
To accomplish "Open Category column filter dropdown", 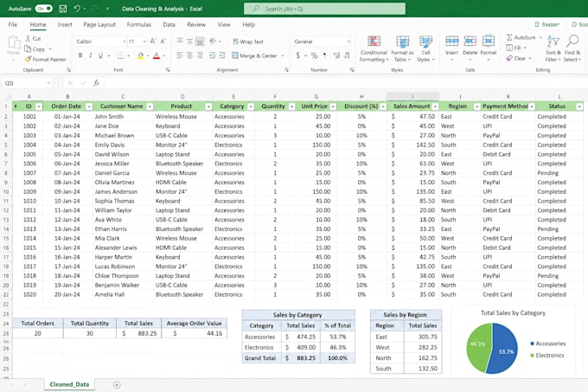I will (251, 106).
